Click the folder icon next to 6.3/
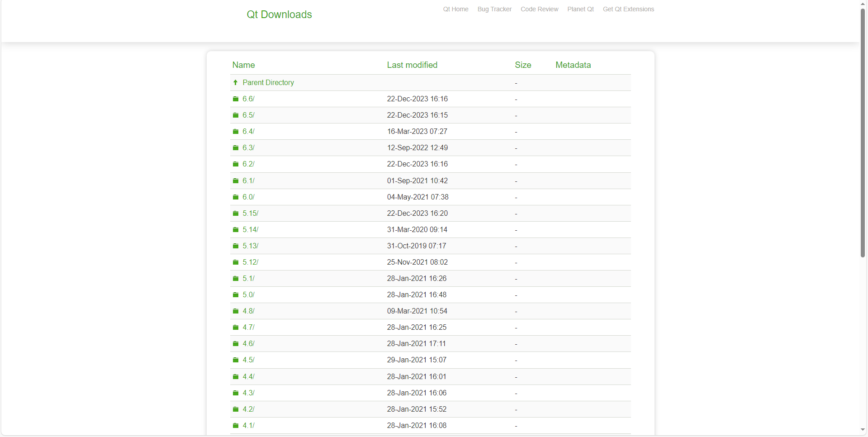868x437 pixels. point(236,147)
